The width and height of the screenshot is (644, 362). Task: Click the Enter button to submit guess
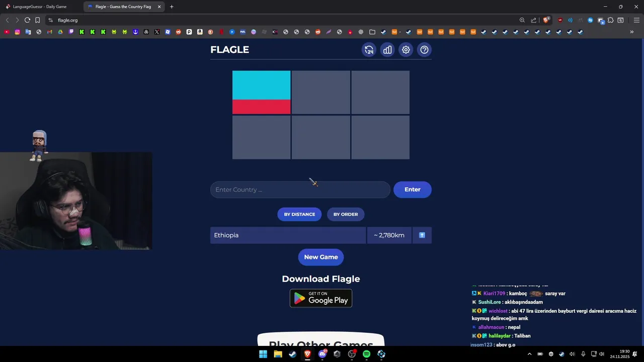(413, 190)
